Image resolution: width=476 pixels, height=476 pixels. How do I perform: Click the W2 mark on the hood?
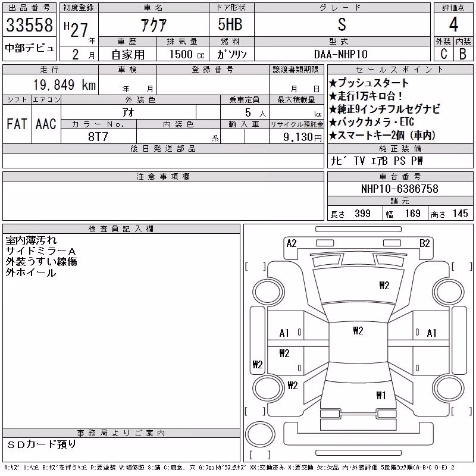tap(384, 286)
